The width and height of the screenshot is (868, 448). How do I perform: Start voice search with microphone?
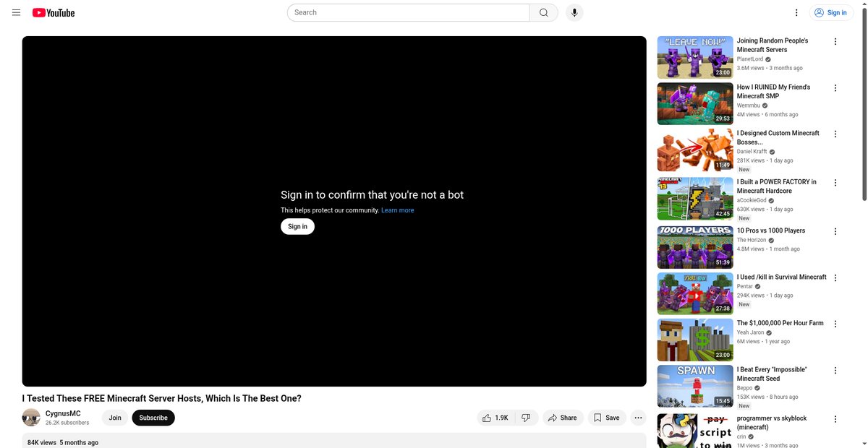pyautogui.click(x=574, y=12)
